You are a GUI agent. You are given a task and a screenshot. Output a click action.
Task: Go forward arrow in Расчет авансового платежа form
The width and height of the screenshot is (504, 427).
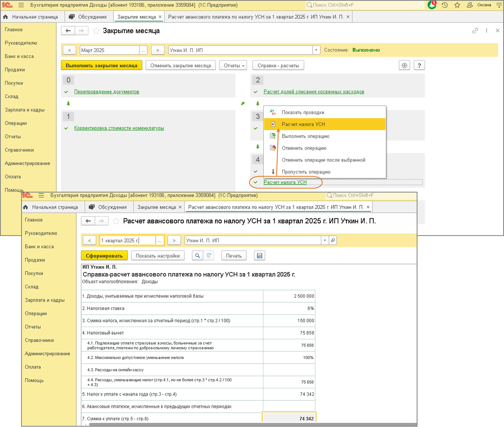101,221
